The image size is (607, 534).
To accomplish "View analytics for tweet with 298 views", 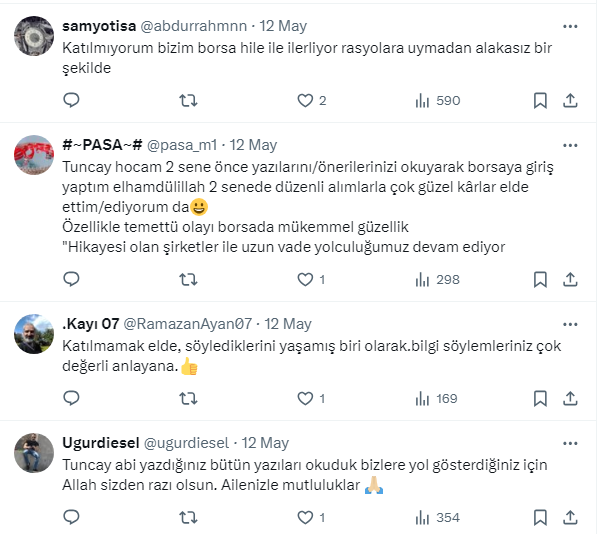I will pos(436,280).
